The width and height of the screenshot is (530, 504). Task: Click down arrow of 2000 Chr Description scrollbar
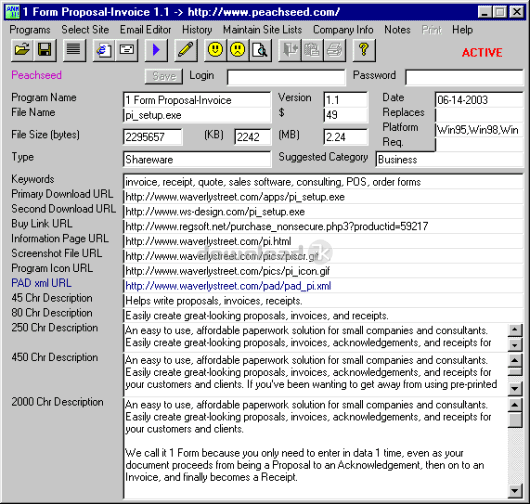click(x=515, y=490)
